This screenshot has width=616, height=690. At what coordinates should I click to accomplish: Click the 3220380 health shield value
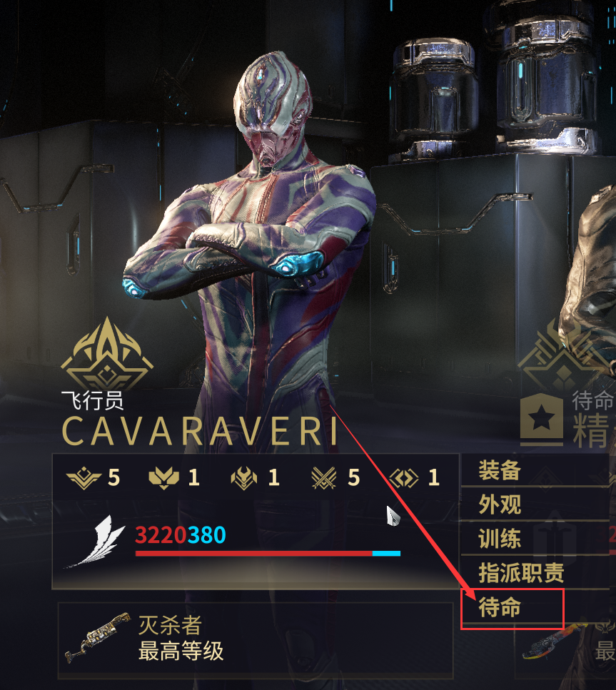(180, 535)
